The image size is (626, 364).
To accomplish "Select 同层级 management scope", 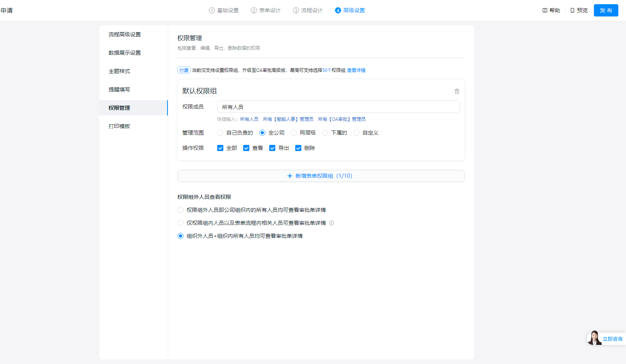I will point(294,133).
